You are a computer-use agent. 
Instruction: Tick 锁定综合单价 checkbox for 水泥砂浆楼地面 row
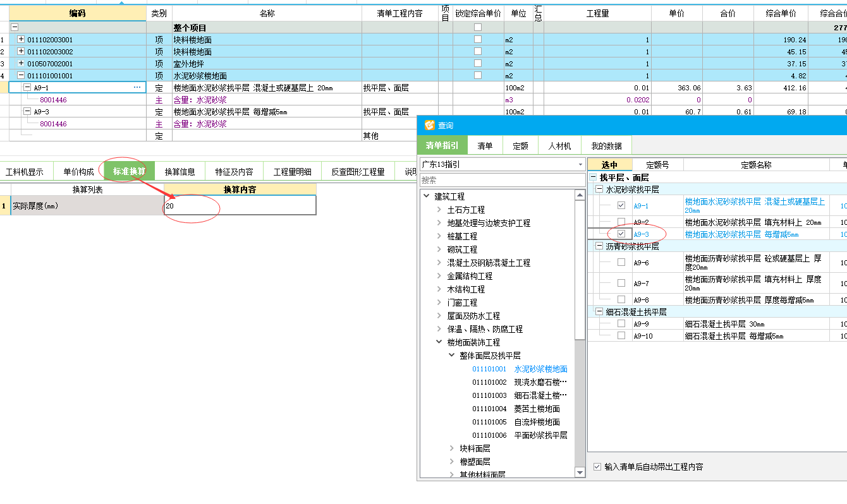[x=478, y=75]
